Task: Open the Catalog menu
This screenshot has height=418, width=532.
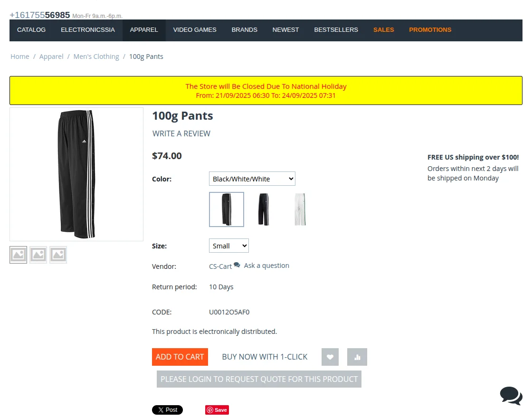Action: pos(31,30)
